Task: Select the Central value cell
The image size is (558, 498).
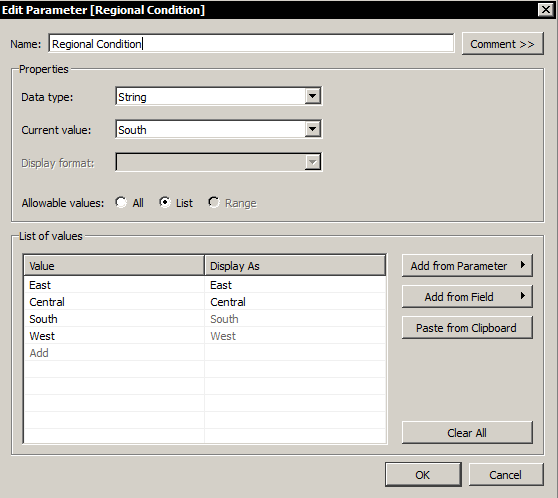Action: tap(115, 302)
